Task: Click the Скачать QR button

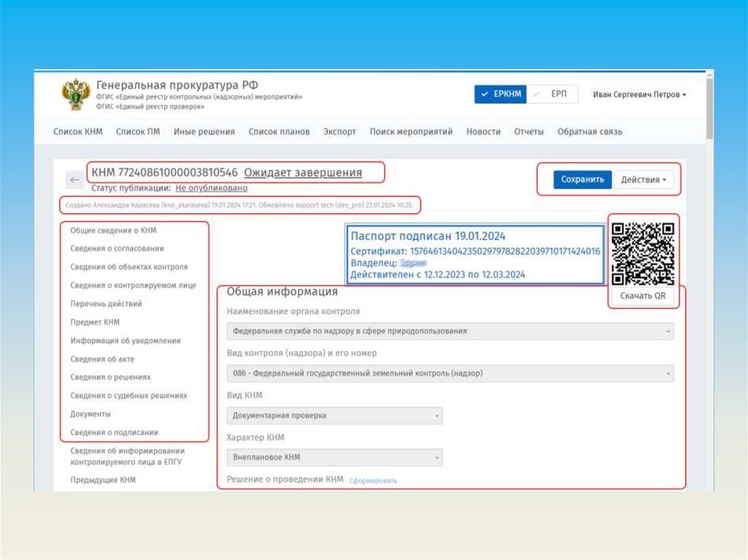Action: [x=643, y=296]
